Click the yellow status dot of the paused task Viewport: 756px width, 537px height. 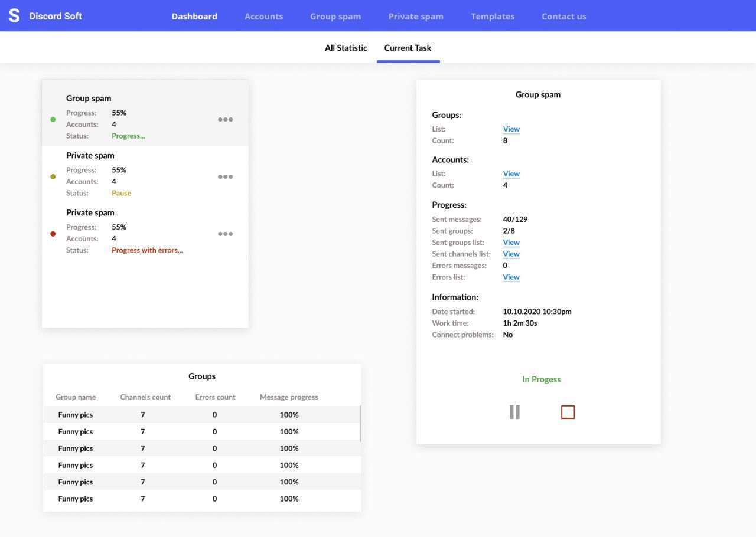click(53, 177)
